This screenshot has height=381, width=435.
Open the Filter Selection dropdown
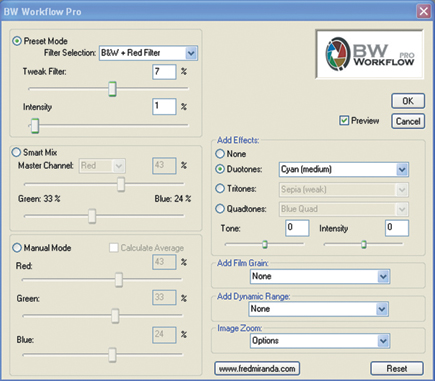pos(148,53)
